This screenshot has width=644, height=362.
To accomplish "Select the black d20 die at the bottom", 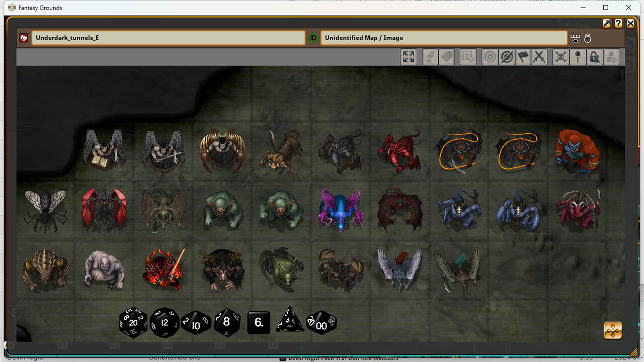I will (133, 322).
